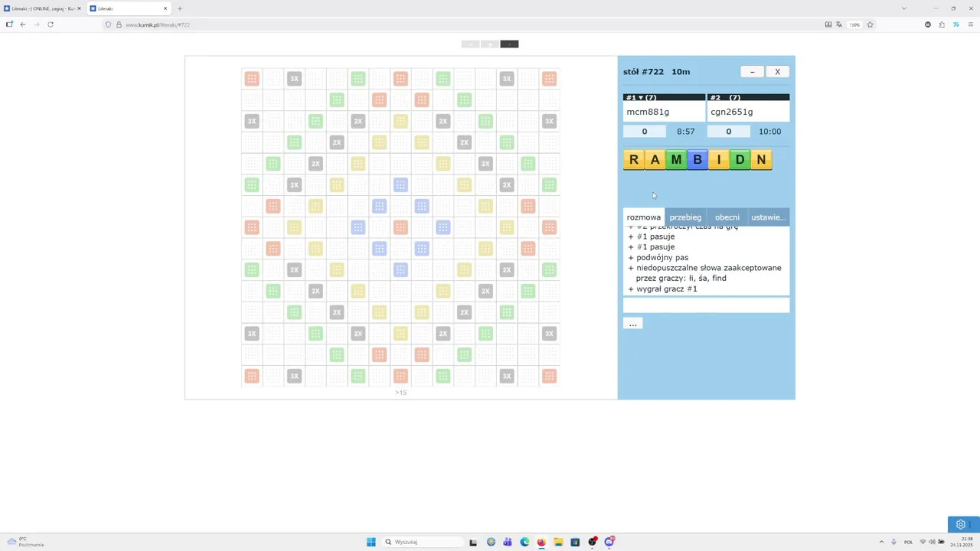Expand the #1 player dropdown arrow

click(x=642, y=98)
